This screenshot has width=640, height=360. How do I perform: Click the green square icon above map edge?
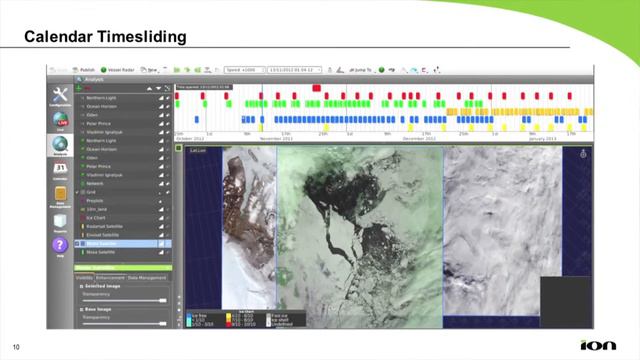pos(178,148)
